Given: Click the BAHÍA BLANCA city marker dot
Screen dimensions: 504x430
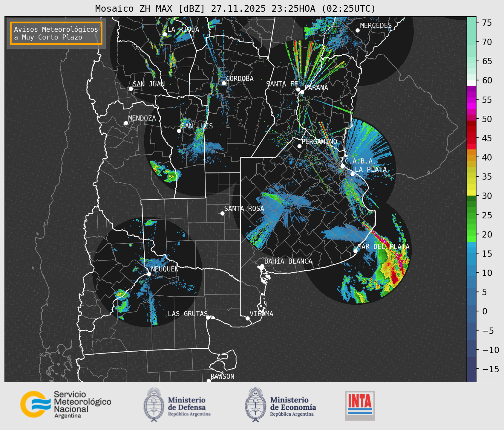Looking at the screenshot, I should click(262, 266).
